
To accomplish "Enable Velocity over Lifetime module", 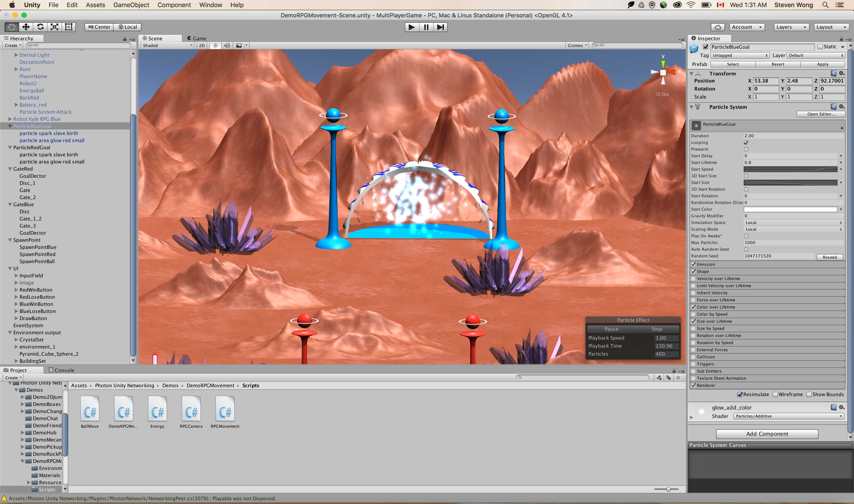I will [693, 278].
